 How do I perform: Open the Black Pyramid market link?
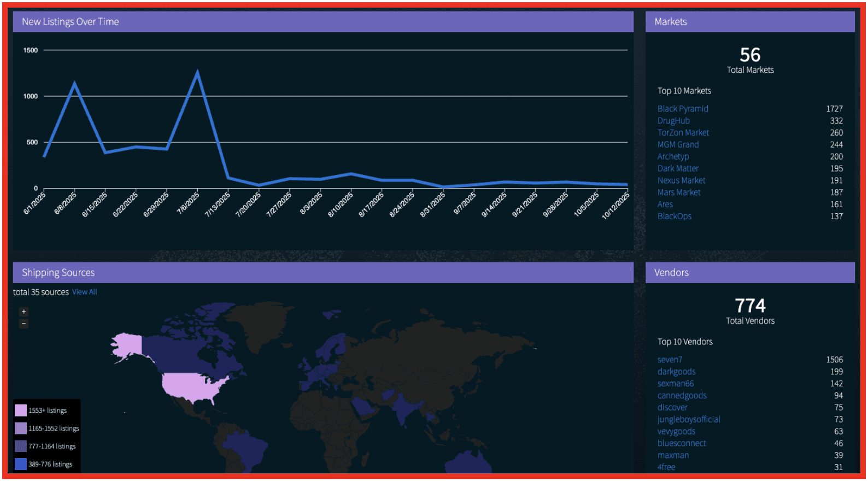tap(682, 109)
